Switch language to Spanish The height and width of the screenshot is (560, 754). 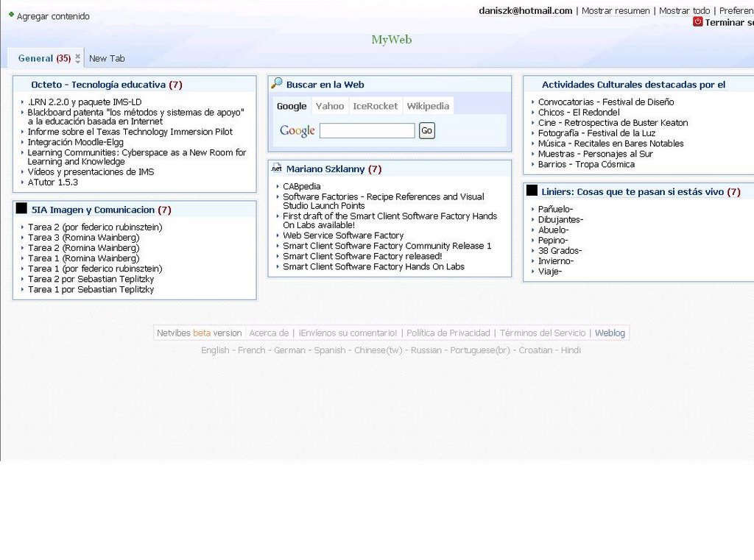pyautogui.click(x=330, y=350)
